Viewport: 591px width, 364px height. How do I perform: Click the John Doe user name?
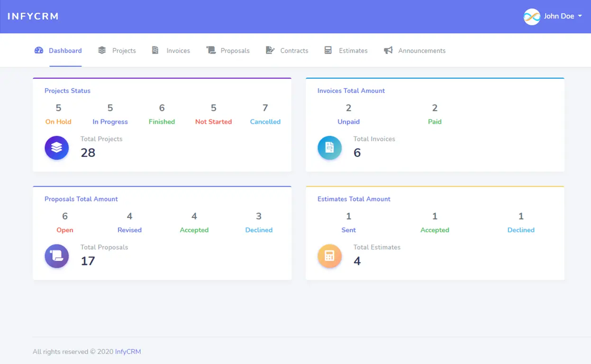[x=559, y=16]
